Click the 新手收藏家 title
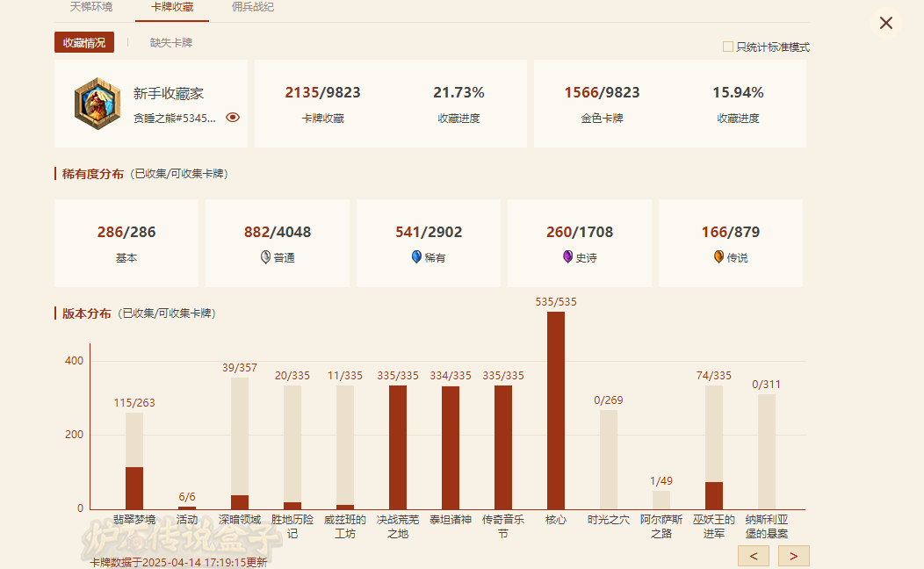The width and height of the screenshot is (924, 569). 168,93
